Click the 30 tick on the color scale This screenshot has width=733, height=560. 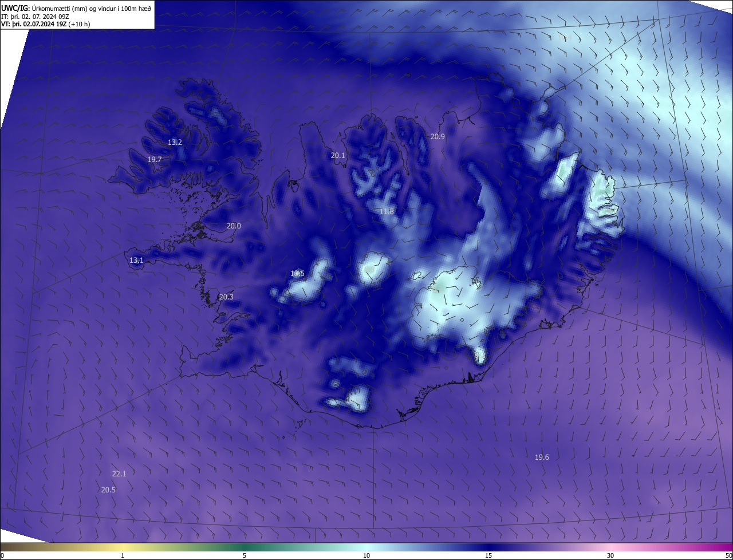pyautogui.click(x=610, y=555)
